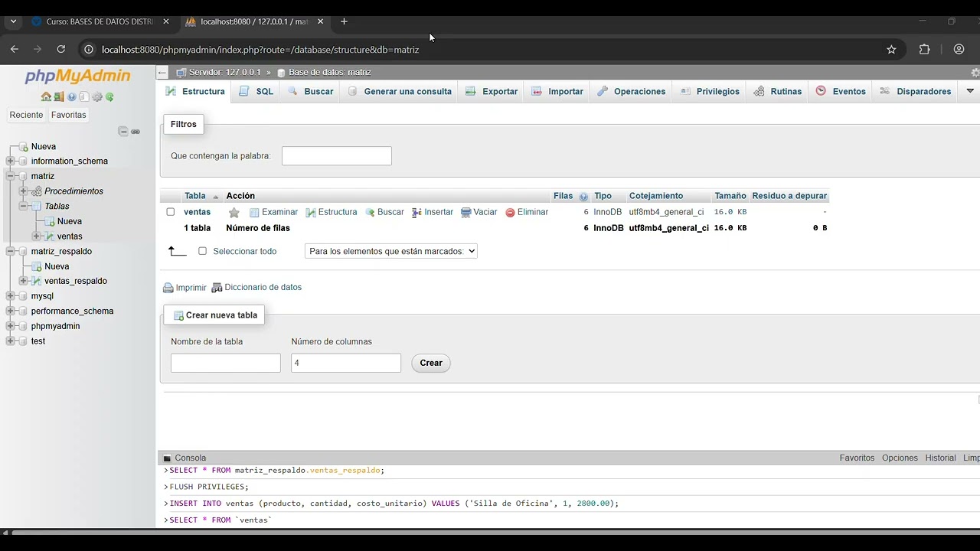Open navigation panel settings gear
The width and height of the screenshot is (980, 551).
click(97, 97)
